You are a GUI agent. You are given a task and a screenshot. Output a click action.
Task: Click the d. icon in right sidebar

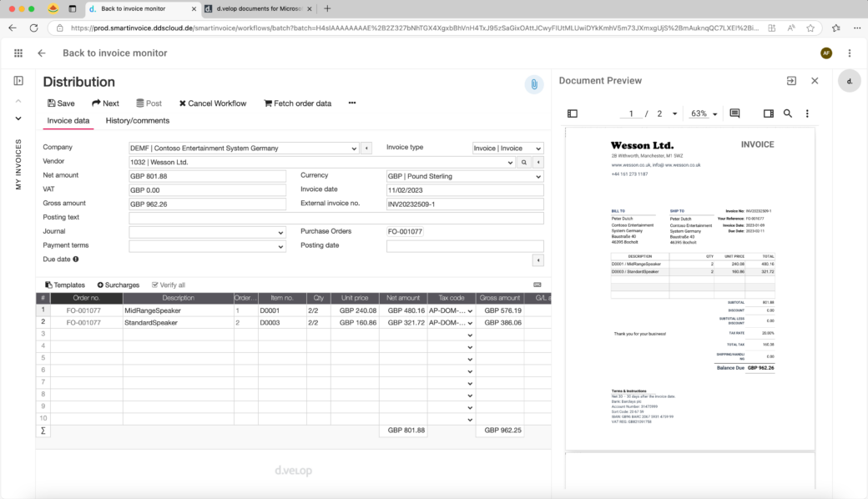click(849, 81)
